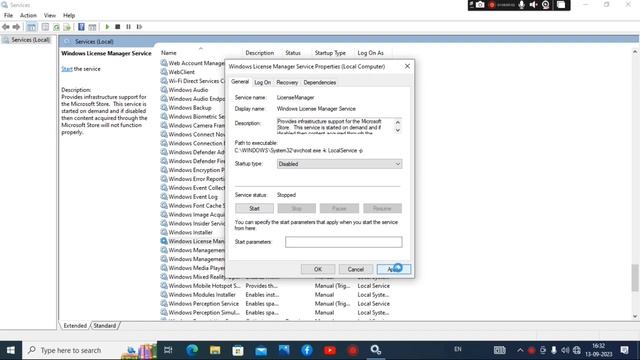
Task: Click the taskbar search box
Action: pyautogui.click(x=89, y=350)
